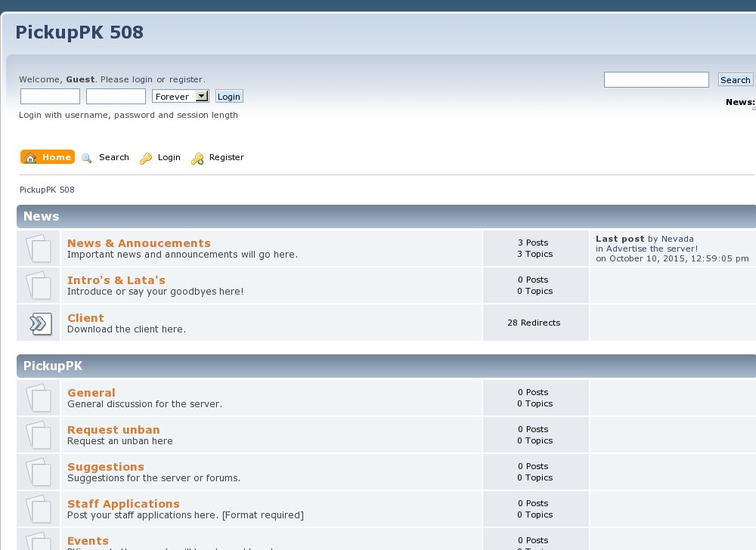Open the General board link
Viewport: 756px width, 550px height.
(x=91, y=393)
